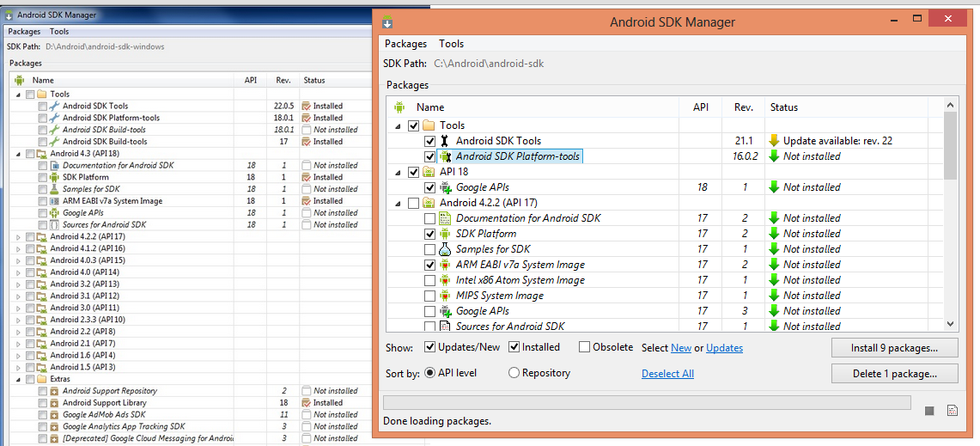Check Documentation for Android SDK (API 17) checkbox

tap(429, 218)
